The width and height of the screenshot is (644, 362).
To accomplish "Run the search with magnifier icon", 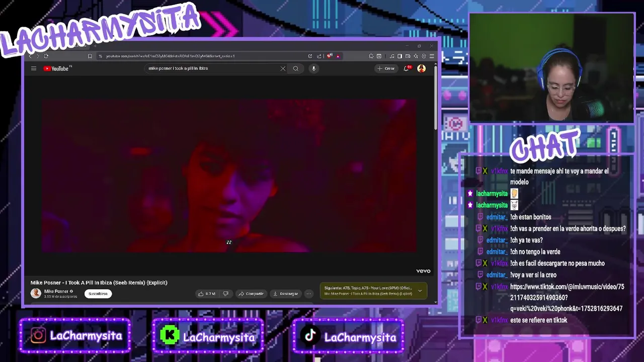I will pyautogui.click(x=296, y=68).
